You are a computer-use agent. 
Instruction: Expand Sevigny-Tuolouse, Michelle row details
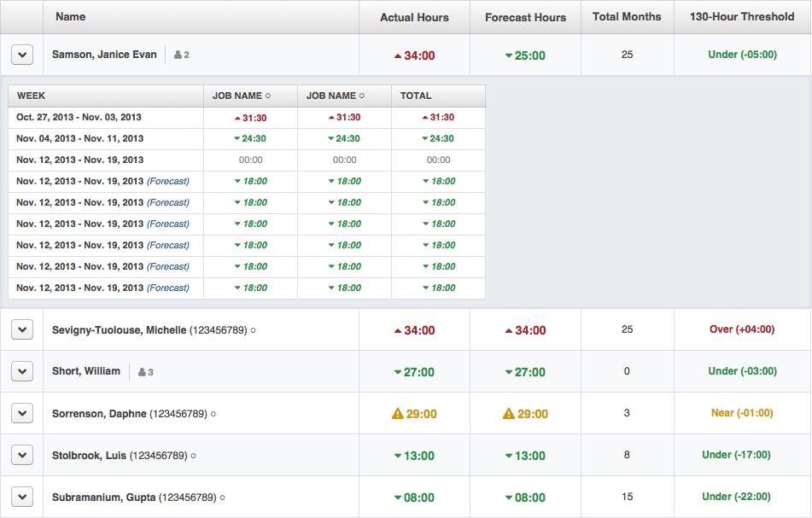click(22, 329)
